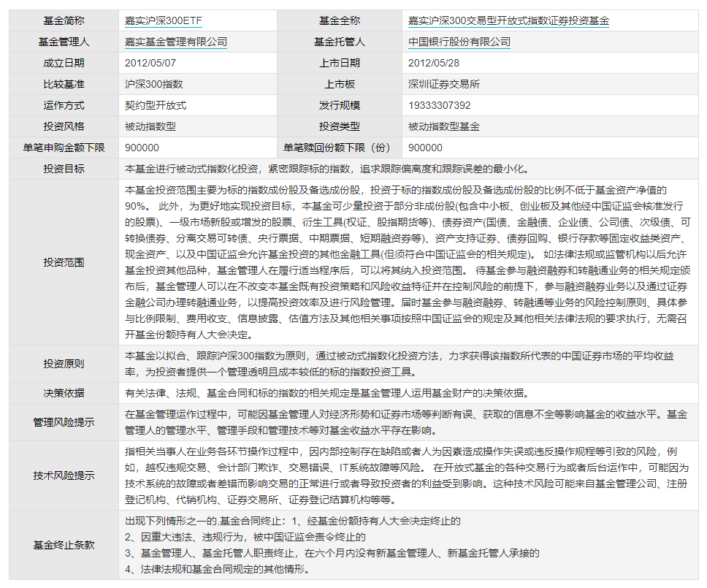This screenshot has width=707, height=588.
Task: Click the 基金终止条款 row label
Action: (64, 545)
